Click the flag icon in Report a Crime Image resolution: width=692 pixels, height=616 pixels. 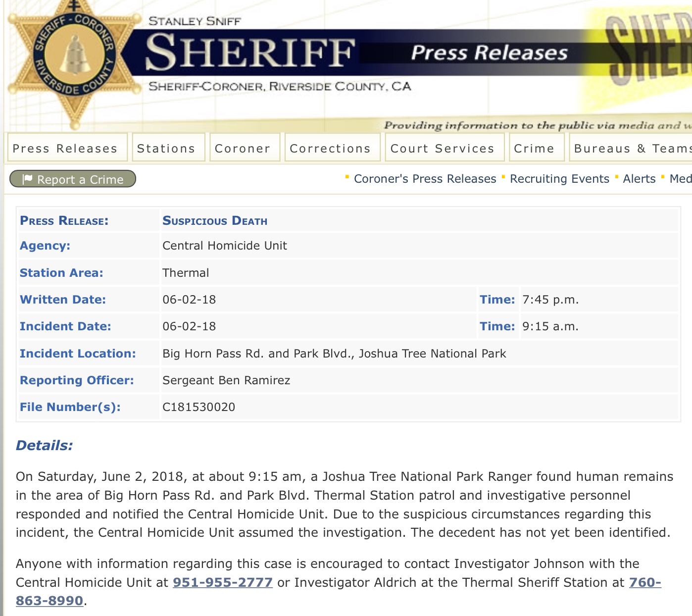[x=28, y=179]
